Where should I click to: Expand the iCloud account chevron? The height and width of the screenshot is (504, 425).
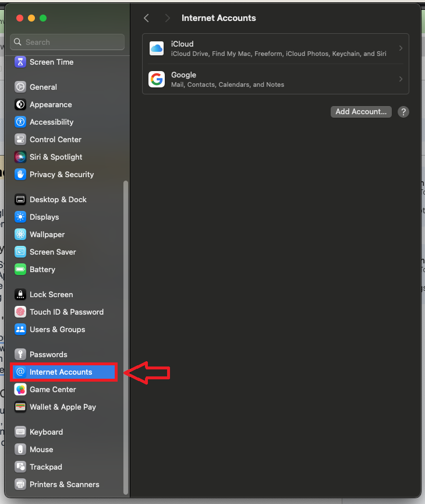[x=401, y=48]
